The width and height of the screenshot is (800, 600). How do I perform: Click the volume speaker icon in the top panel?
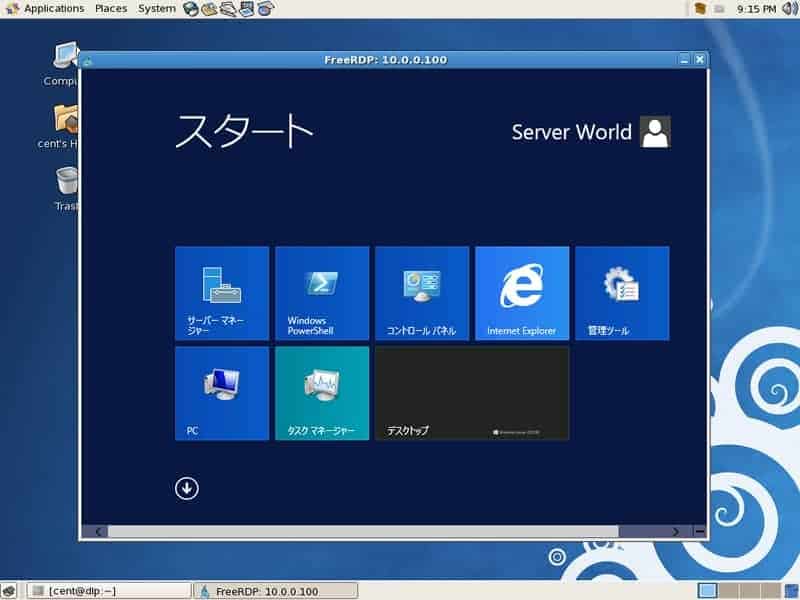(790, 9)
